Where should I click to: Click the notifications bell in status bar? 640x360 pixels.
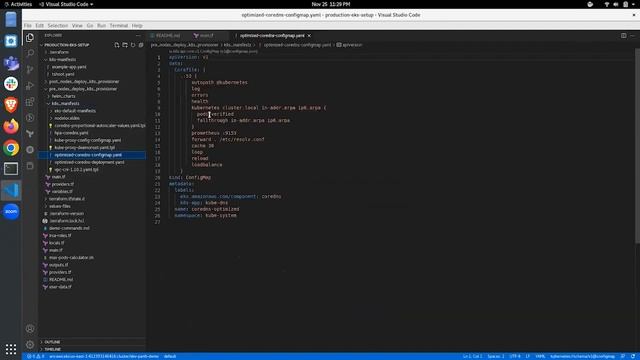[632, 356]
